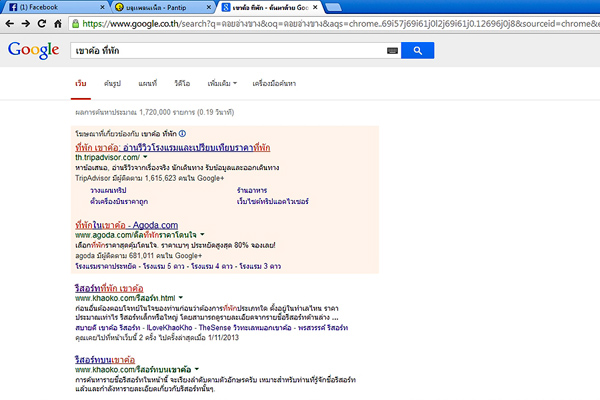Screen dimensions: 600x400
Task: Click the blue magnifier search button
Action: pyautogui.click(x=417, y=51)
